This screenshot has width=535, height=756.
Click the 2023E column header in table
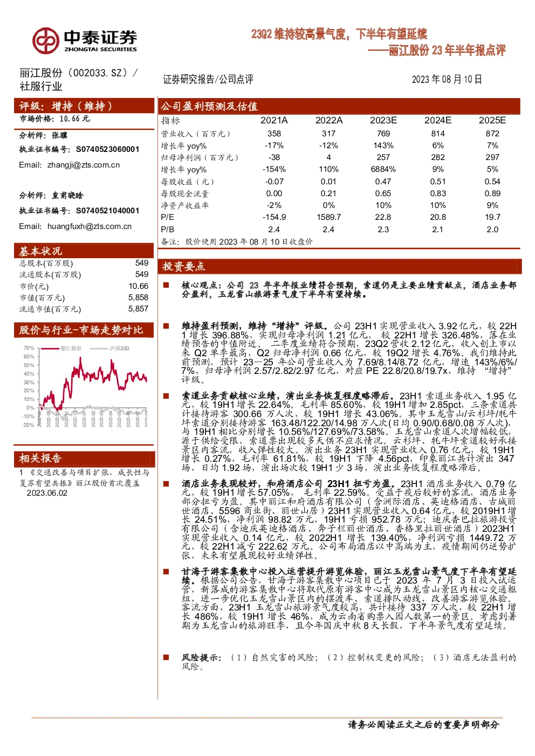coord(383,121)
